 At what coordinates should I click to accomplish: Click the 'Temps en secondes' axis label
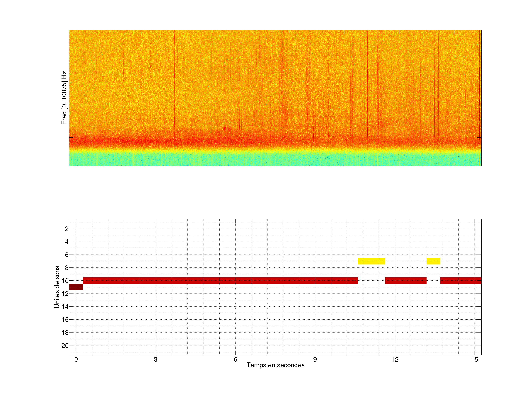click(275, 365)
